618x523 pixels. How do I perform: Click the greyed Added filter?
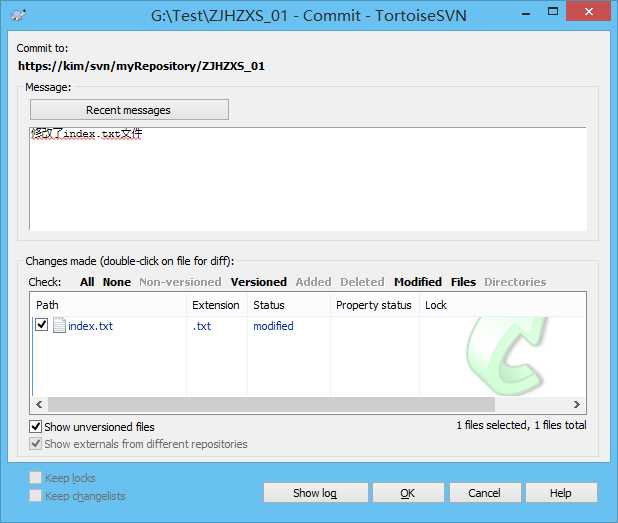[x=313, y=282]
